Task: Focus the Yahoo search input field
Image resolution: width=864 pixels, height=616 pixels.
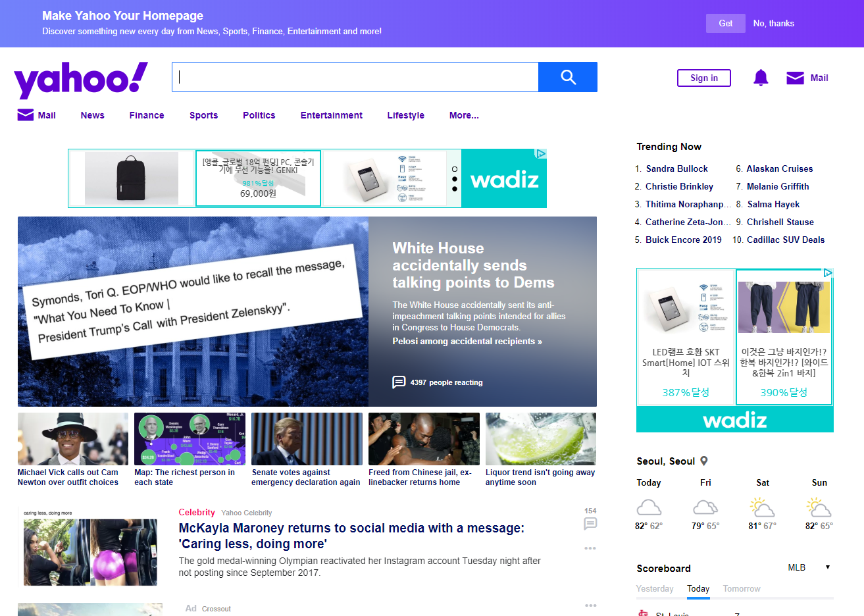Action: 355,77
